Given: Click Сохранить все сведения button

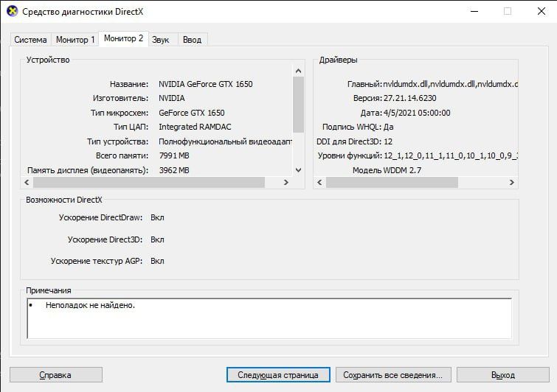Looking at the screenshot, I should (x=393, y=374).
